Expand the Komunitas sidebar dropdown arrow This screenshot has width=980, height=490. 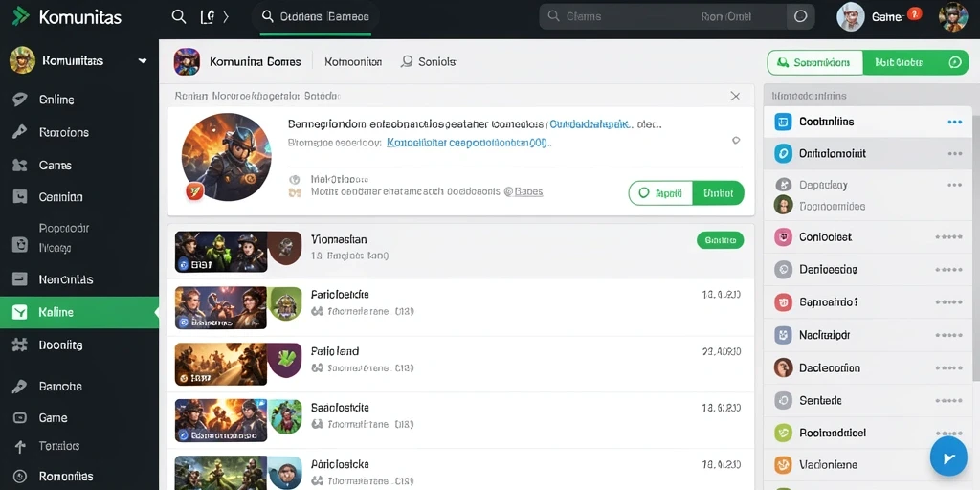click(x=143, y=60)
